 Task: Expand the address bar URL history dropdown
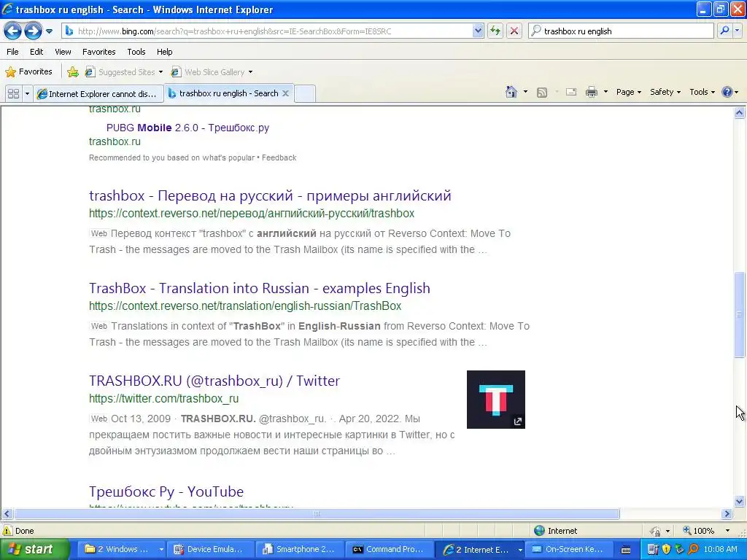(x=478, y=31)
